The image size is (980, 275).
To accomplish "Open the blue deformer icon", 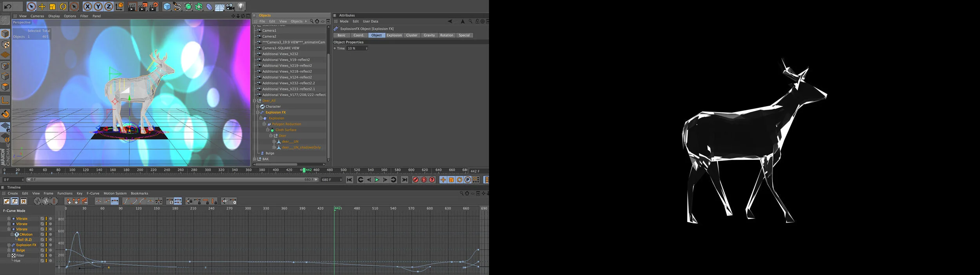I will pos(209,6).
